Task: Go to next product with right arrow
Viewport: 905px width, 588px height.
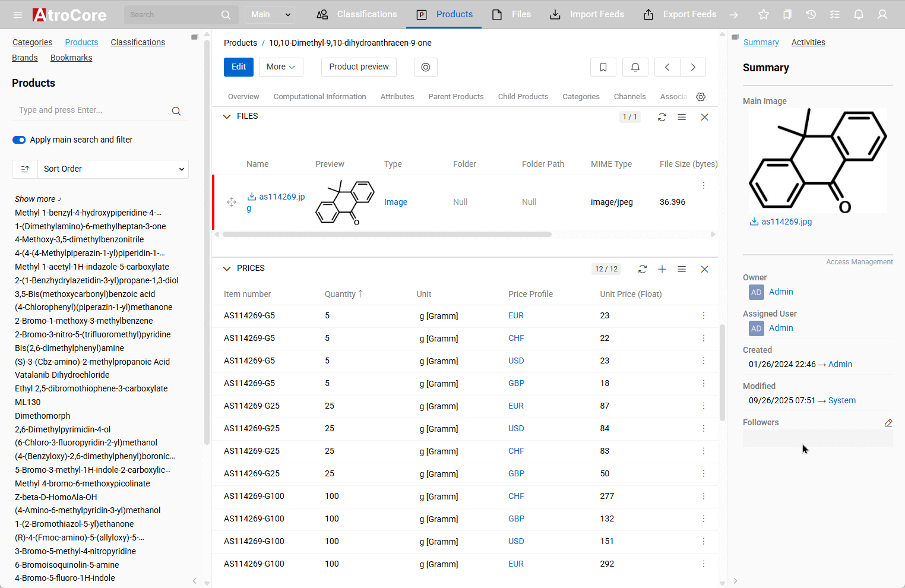Action: point(693,67)
